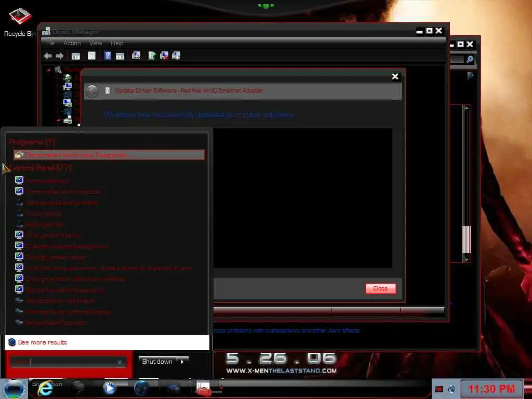Open the media player icon on the taskbar
Image resolution: width=532 pixels, height=399 pixels.
click(x=109, y=388)
